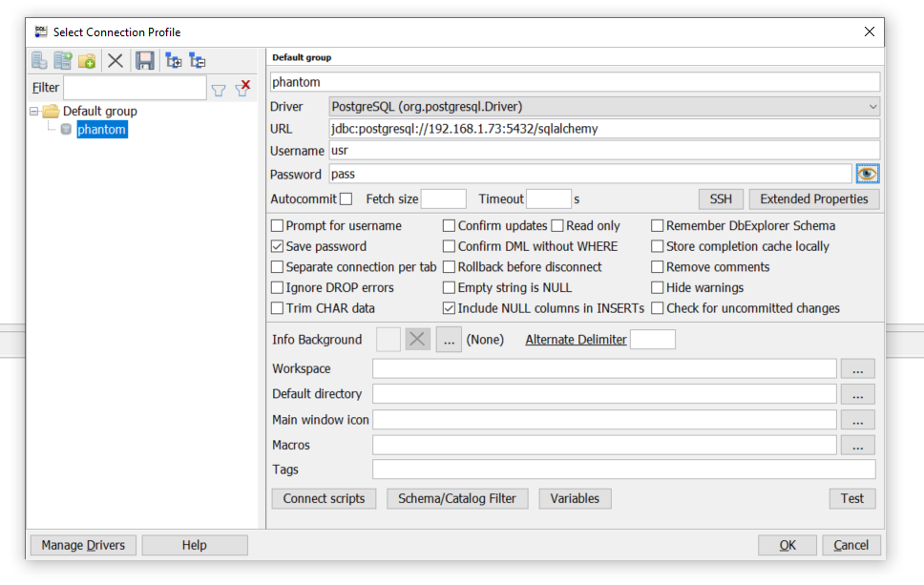Enable the Autocommit checkbox
The height and width of the screenshot is (585, 924).
coord(346,199)
